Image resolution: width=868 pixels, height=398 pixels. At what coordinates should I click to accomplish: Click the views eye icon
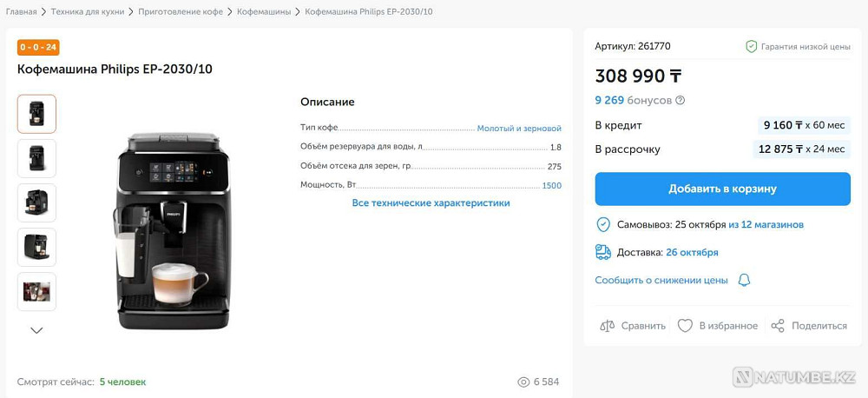click(523, 381)
